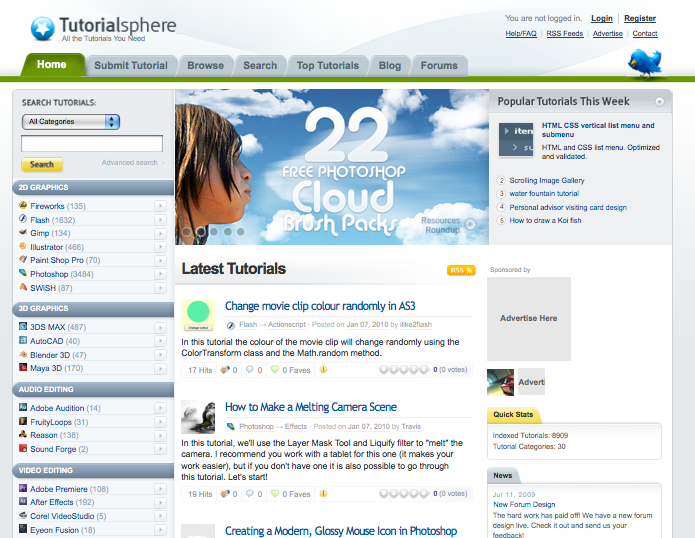This screenshot has width=695, height=538.
Task: Open the New Forum Design news item
Action: [524, 504]
